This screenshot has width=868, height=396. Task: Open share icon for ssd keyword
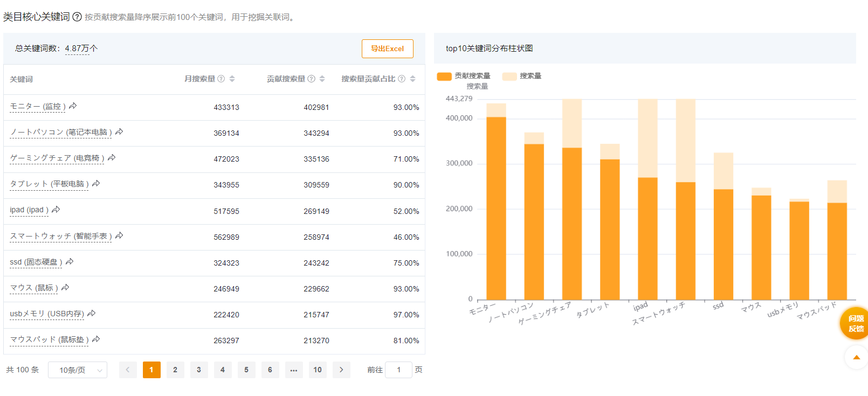70,262
